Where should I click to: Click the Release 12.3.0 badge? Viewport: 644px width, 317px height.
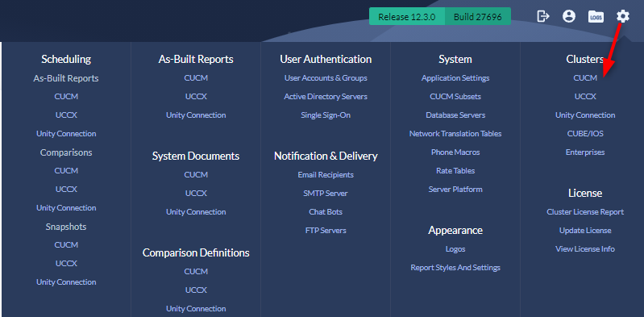[407, 17]
